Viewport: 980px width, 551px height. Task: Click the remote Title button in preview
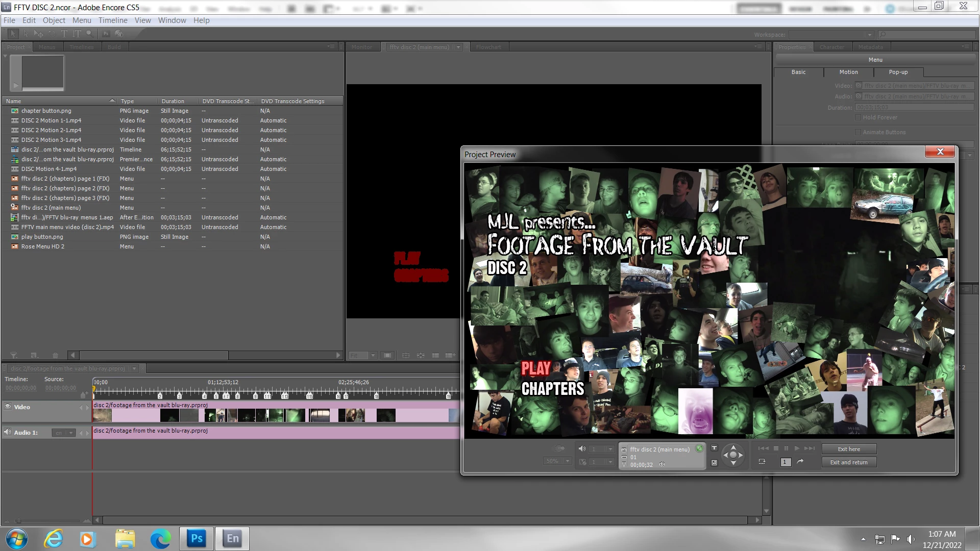[714, 448]
